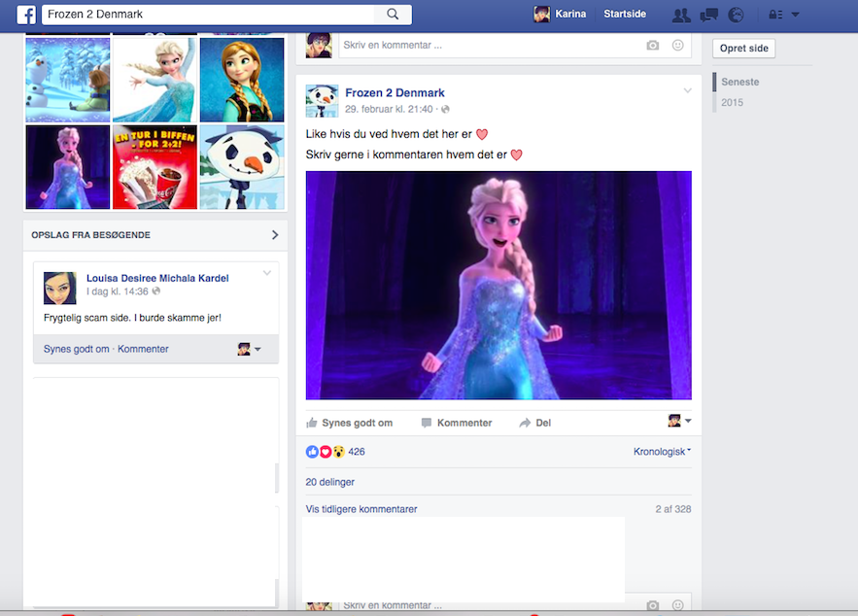
Task: Click Frozen 2 Denmark page name link
Action: (x=395, y=93)
